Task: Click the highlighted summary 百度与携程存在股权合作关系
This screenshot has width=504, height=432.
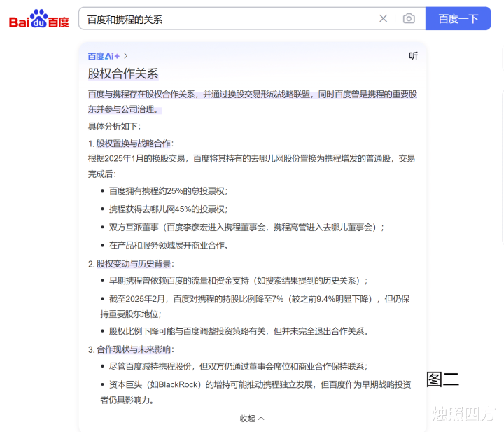Action: tap(252, 102)
